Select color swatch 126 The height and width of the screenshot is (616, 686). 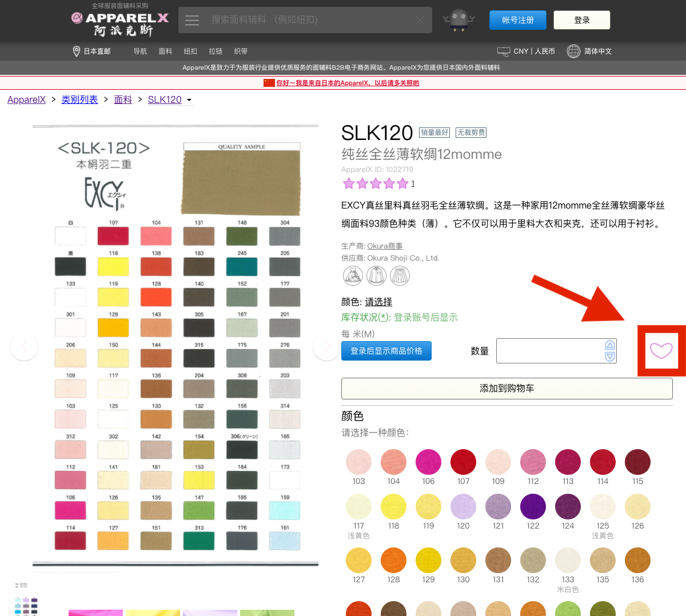pyautogui.click(x=637, y=506)
